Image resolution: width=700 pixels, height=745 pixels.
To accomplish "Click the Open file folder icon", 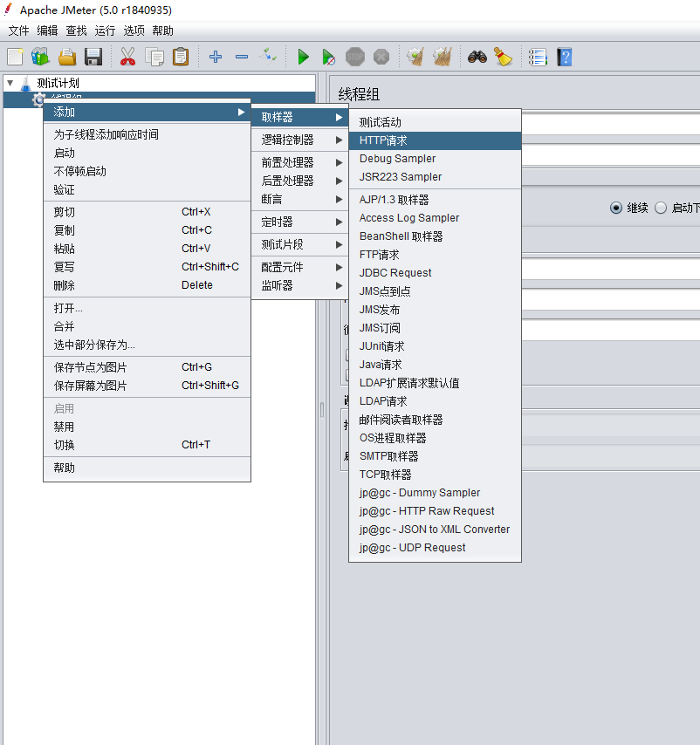I will point(67,57).
